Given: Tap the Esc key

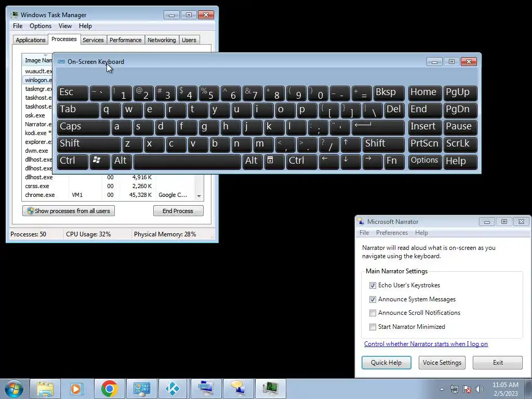Looking at the screenshot, I should [x=73, y=92].
